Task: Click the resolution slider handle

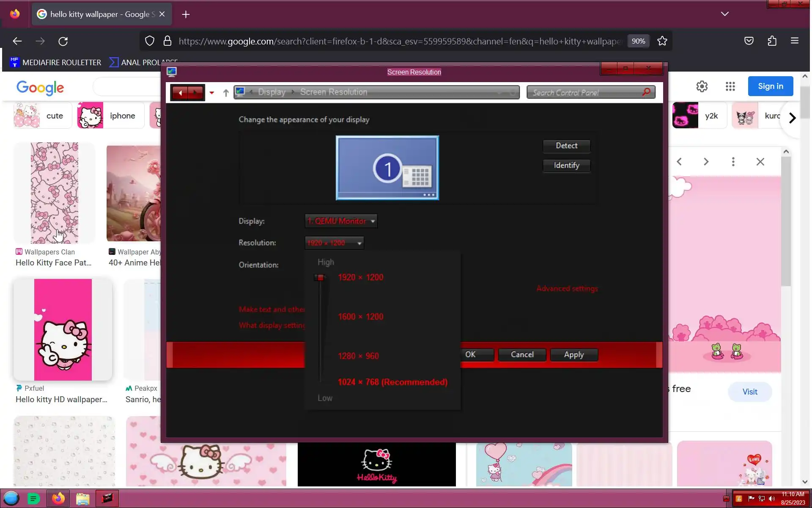Action: [320, 278]
